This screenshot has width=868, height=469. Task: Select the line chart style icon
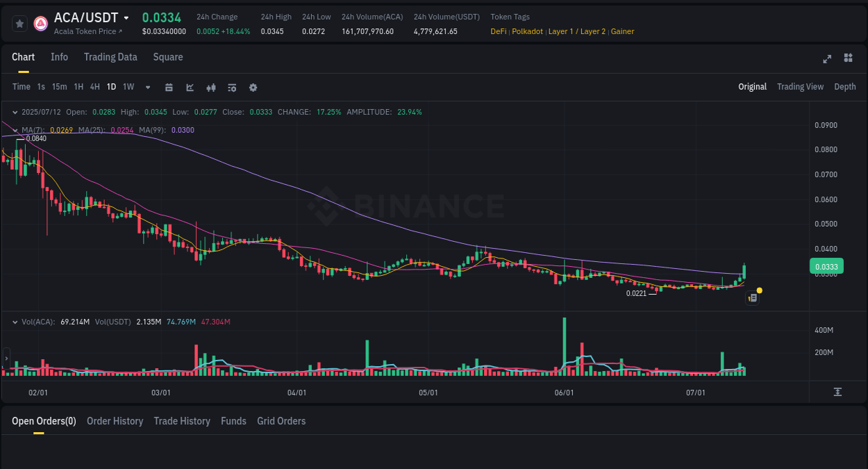(190, 87)
